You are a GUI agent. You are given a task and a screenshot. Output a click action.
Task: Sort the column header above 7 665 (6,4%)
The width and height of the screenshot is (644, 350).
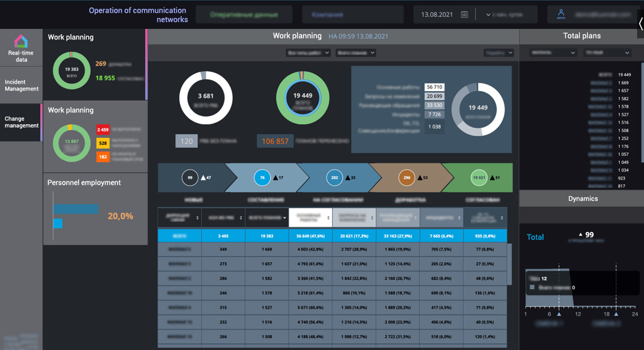click(x=459, y=218)
